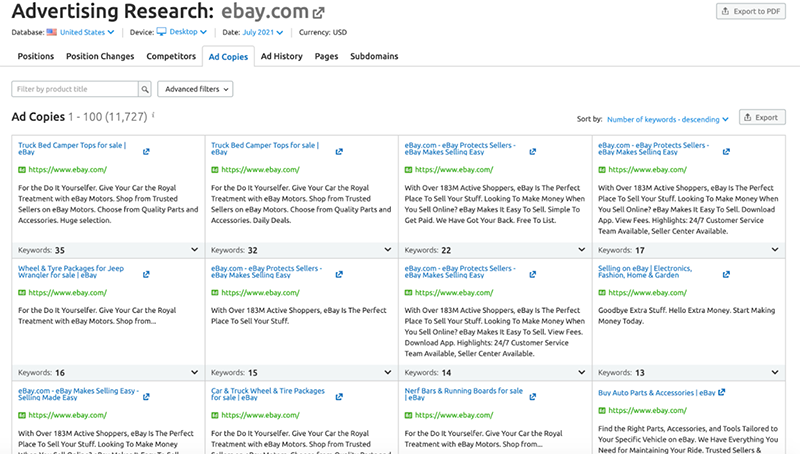Open external link for Keywords 17 eBay Protects ad
This screenshot has height=454, width=800.
[x=726, y=152]
